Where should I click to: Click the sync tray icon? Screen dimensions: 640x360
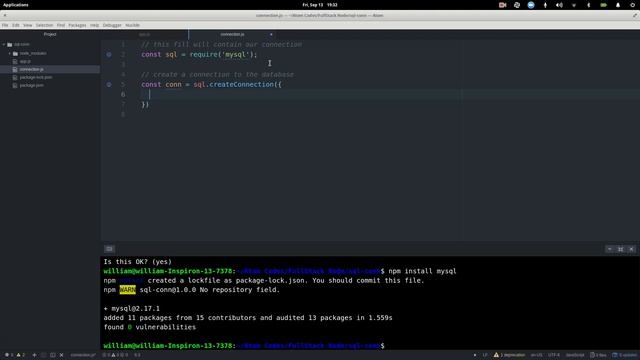517,5
